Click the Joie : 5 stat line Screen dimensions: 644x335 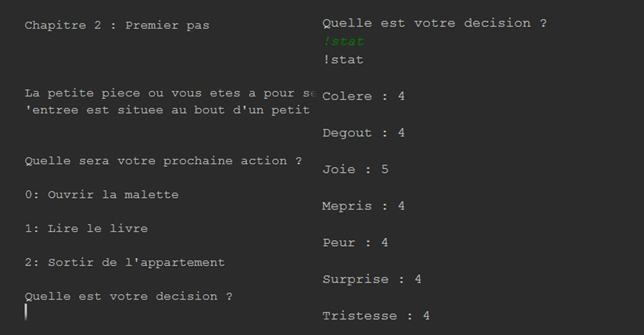click(356, 170)
